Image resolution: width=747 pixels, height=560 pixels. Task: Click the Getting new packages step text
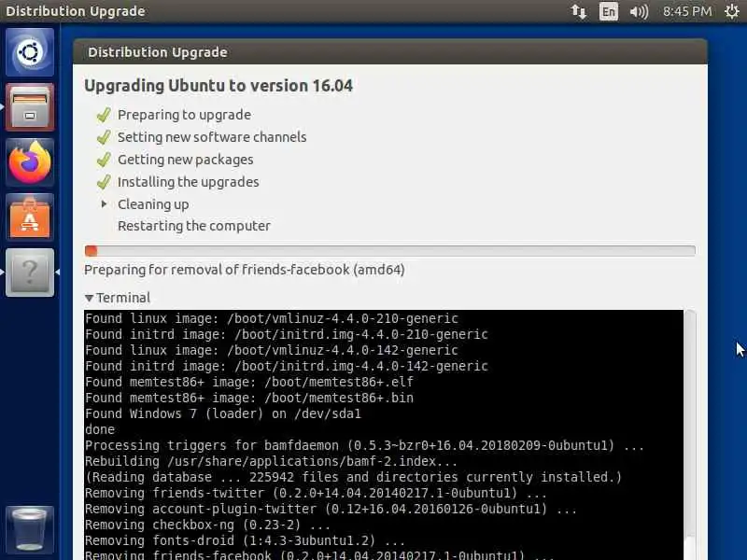pos(185,160)
